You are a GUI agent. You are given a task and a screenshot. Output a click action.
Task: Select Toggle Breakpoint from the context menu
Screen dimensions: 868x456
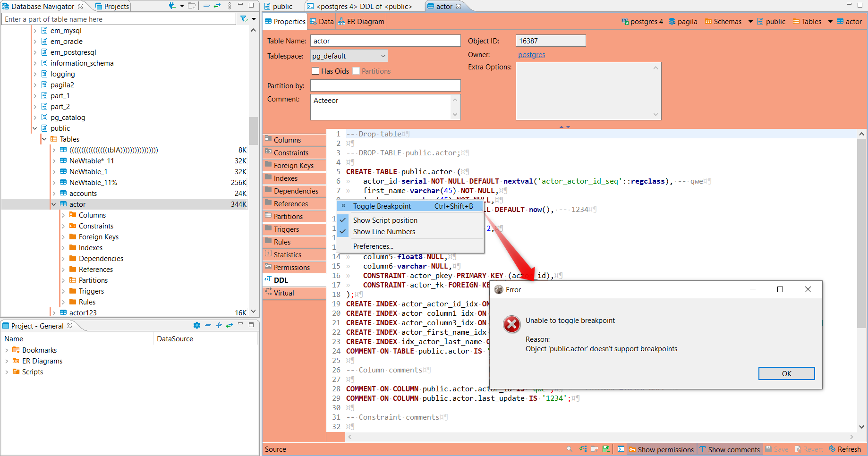[x=382, y=206]
